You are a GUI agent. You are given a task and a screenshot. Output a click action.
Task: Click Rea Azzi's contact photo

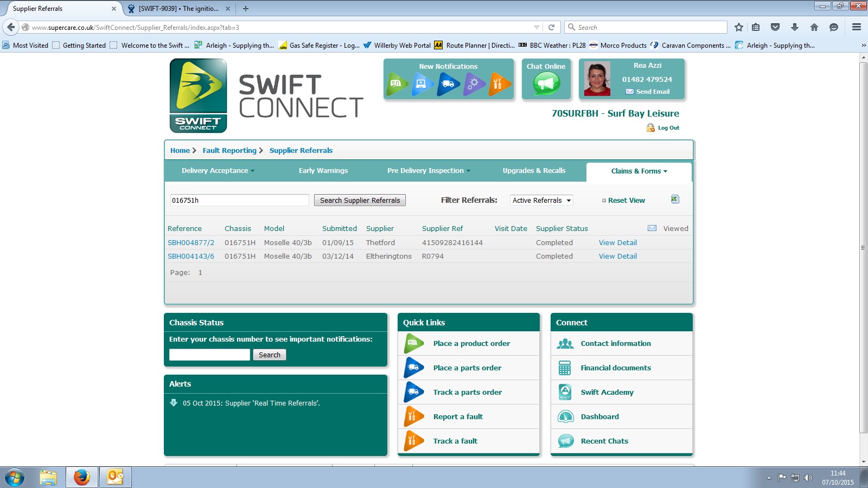597,79
